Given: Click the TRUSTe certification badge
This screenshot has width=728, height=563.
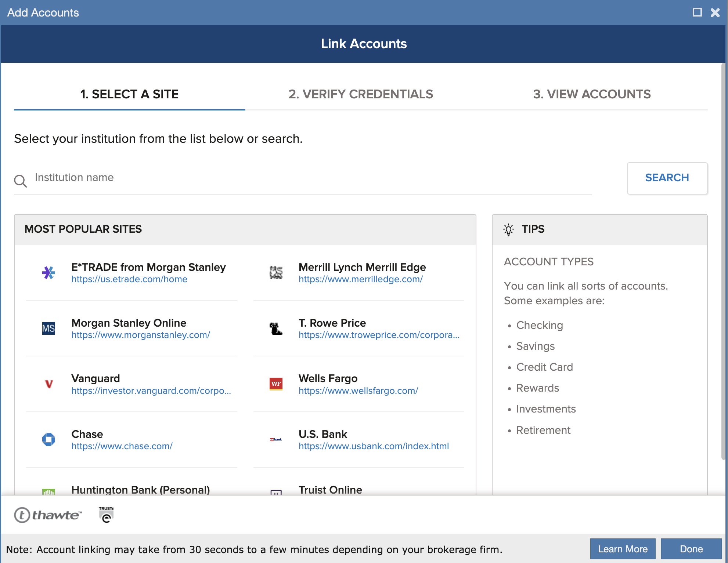Looking at the screenshot, I should (106, 514).
